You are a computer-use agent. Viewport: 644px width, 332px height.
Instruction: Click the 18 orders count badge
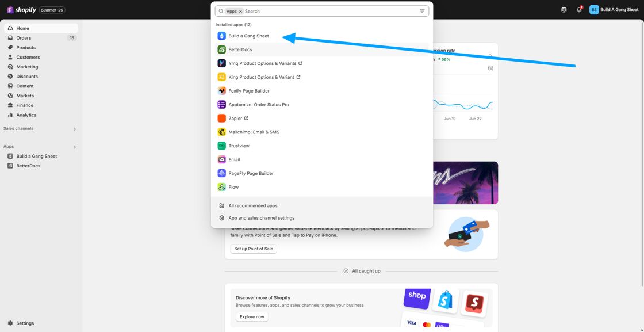tap(72, 38)
